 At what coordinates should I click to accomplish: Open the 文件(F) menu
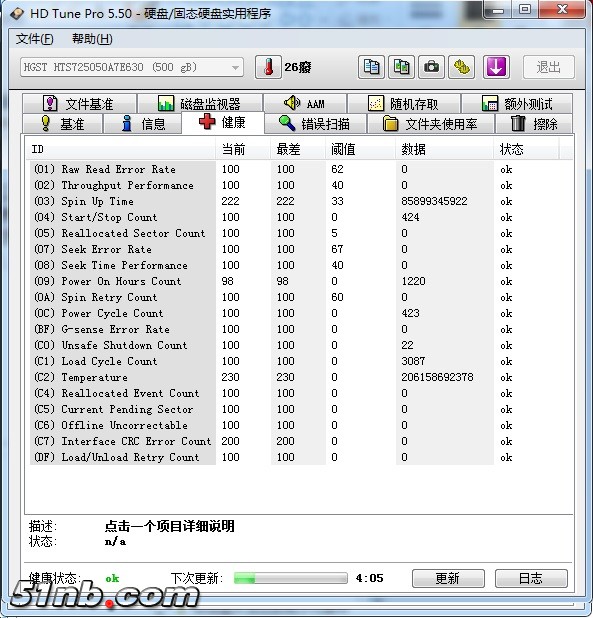[x=34, y=39]
